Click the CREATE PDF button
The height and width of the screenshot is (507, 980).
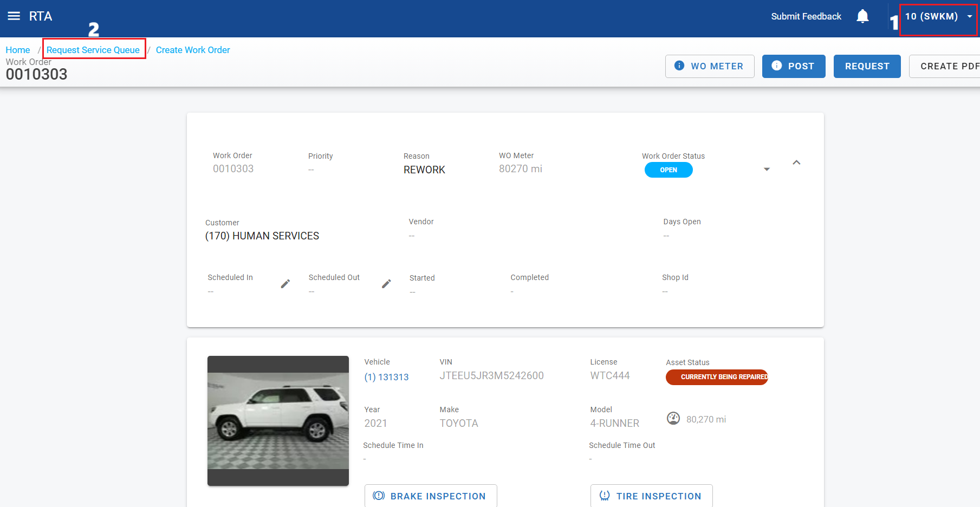tap(944, 66)
